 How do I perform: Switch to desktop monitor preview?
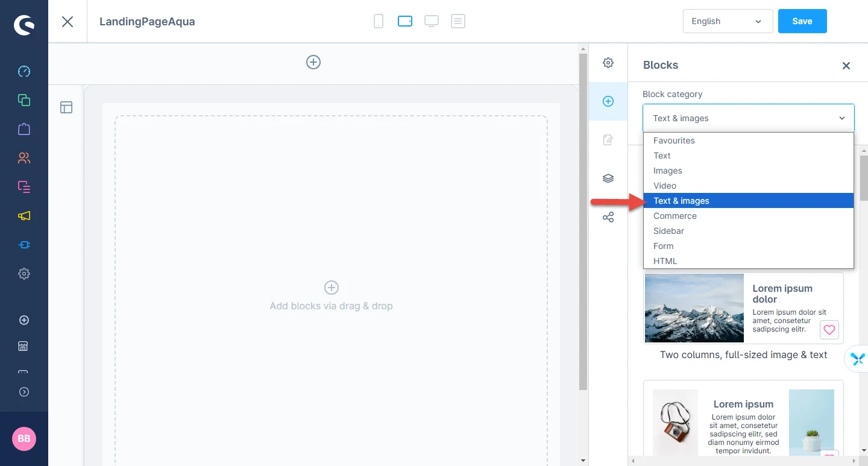click(431, 22)
